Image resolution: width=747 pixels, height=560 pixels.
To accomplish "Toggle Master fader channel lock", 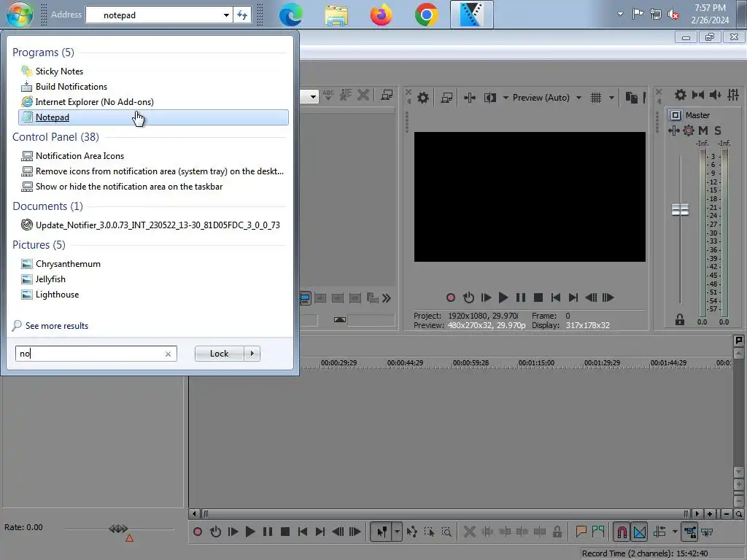I will coord(680,319).
